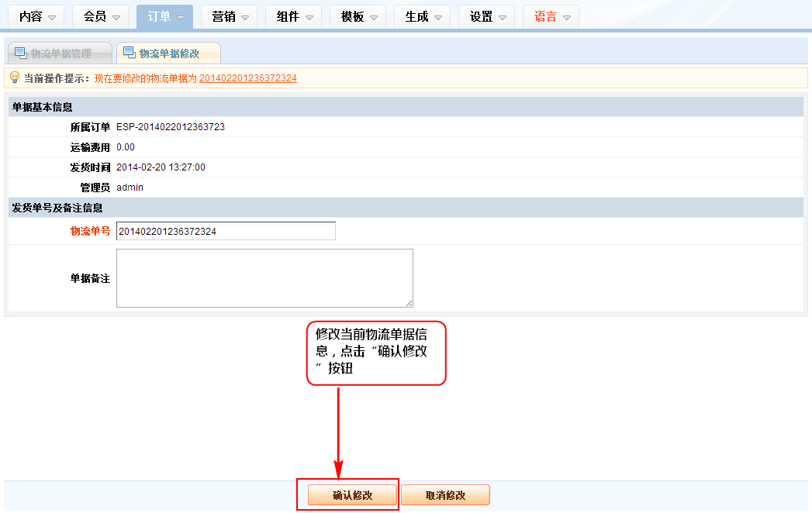Click the monitor icon on 物流单据修改 tab
Viewport: 812px width, 513px height.
[x=129, y=53]
